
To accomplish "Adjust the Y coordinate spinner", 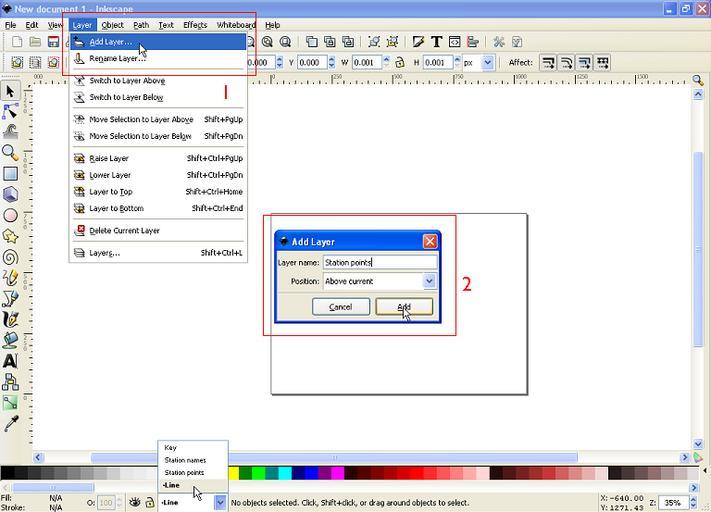I will (x=331, y=62).
